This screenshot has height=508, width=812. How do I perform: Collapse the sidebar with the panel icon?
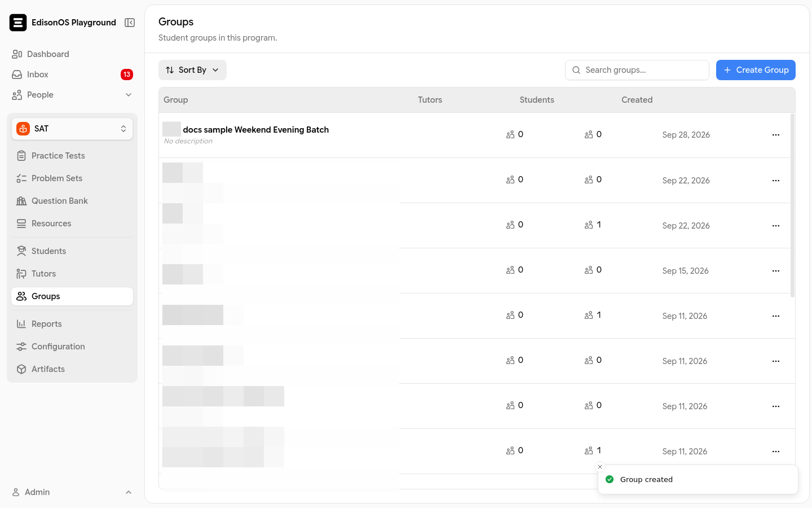click(x=130, y=23)
